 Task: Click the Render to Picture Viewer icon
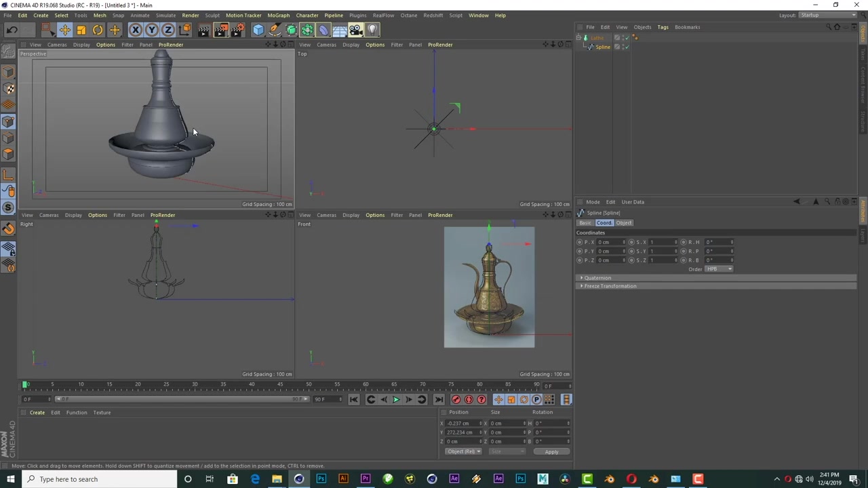220,29
